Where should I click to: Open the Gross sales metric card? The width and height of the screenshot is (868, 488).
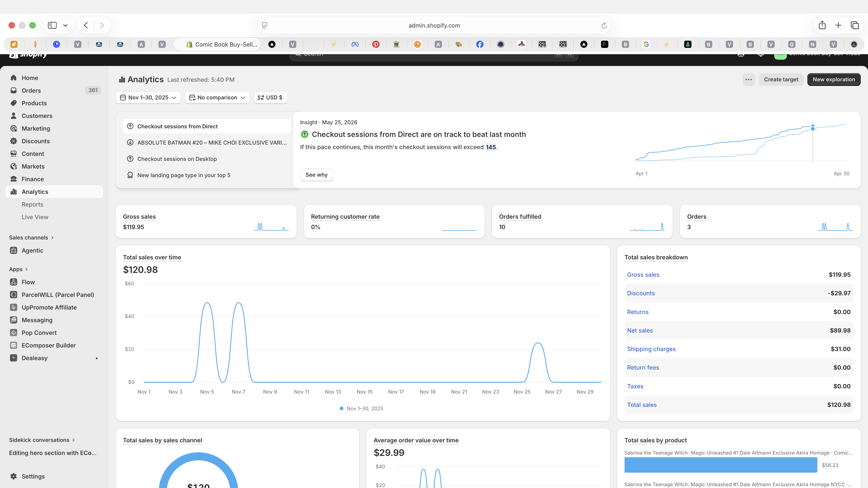(206, 222)
